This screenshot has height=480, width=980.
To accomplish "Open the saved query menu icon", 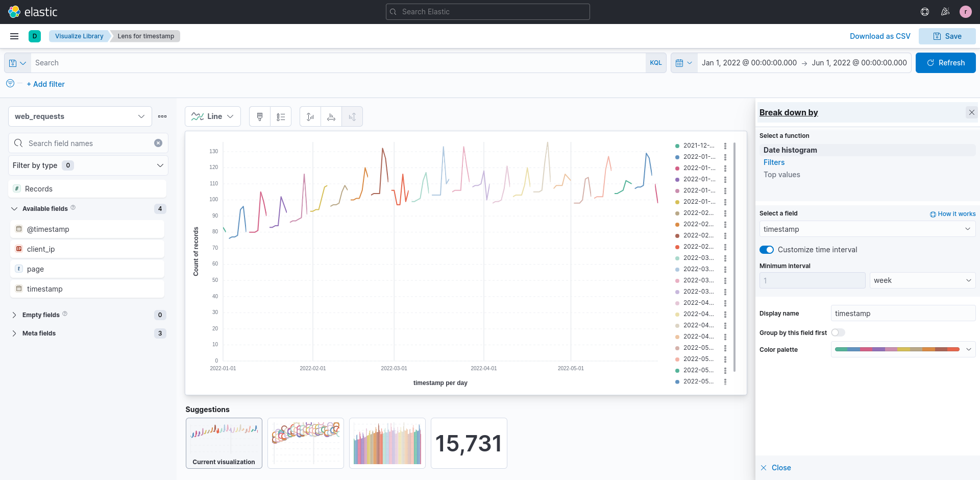I will point(17,62).
